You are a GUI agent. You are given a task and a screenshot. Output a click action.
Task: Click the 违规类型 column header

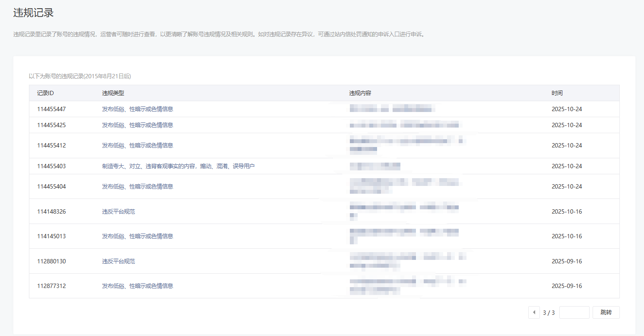tap(113, 93)
